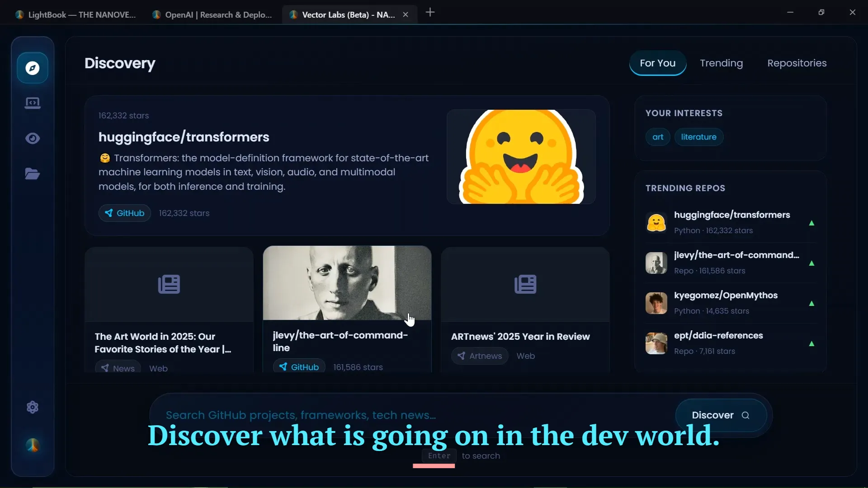Screen dimensions: 868x488
Task: Click jlevy avatar in Trending Repos
Action: [656, 263]
